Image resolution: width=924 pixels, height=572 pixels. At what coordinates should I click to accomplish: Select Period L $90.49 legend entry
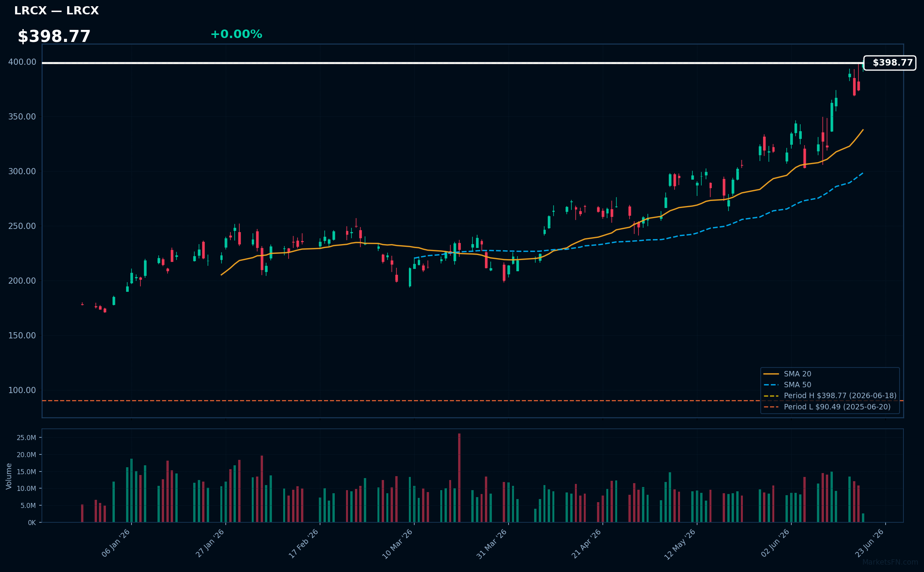click(827, 407)
